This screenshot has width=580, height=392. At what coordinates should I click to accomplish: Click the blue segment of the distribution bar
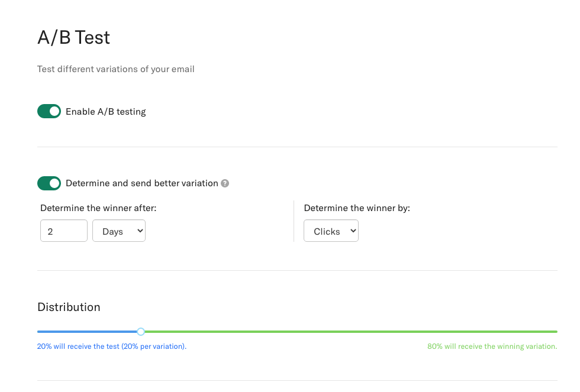coord(89,332)
